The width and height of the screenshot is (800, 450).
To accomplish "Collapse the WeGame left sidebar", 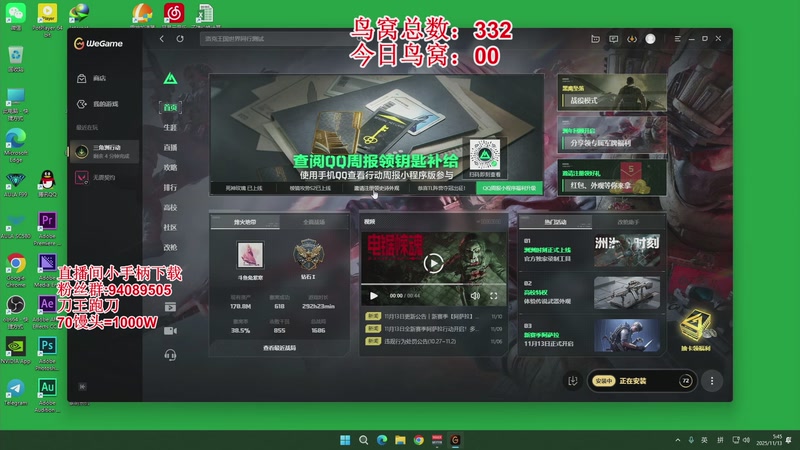I will 82,387.
